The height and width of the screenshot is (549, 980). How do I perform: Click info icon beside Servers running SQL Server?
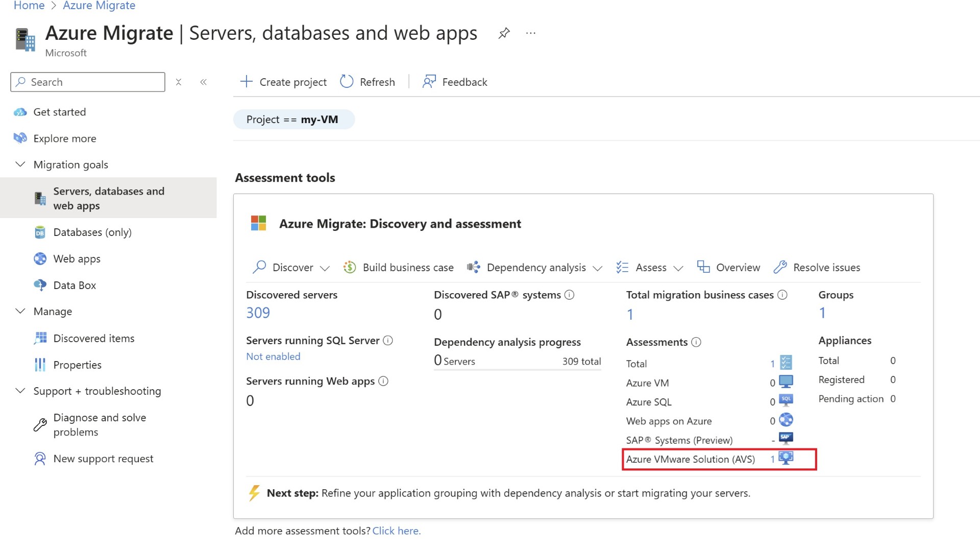pyautogui.click(x=388, y=340)
